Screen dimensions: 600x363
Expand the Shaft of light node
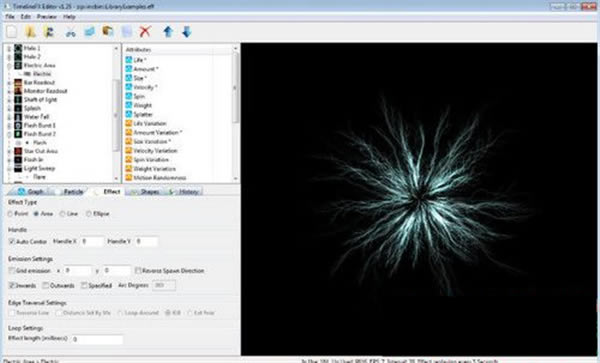point(9,99)
